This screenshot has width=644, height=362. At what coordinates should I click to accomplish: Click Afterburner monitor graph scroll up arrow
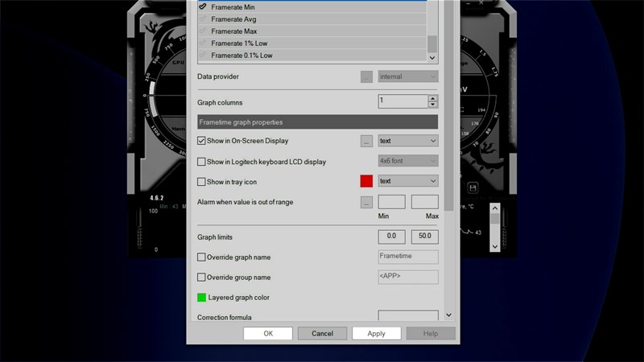click(495, 208)
